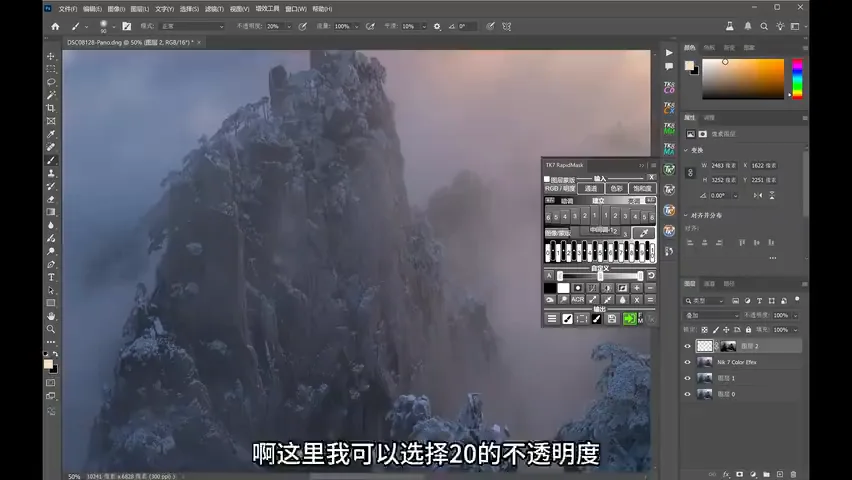Click the rotation angle input field
Viewport: 852px width, 480px height.
tap(722, 196)
